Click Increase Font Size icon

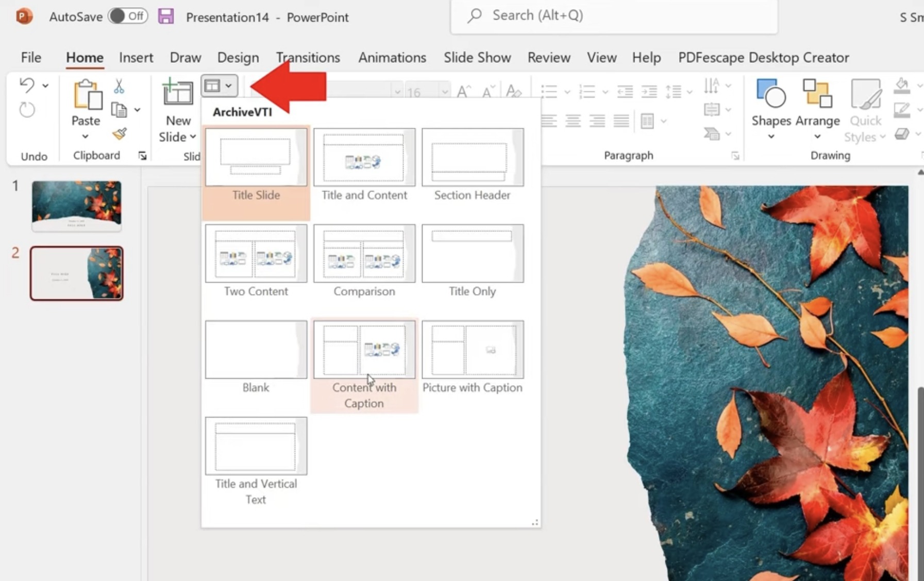tap(464, 92)
